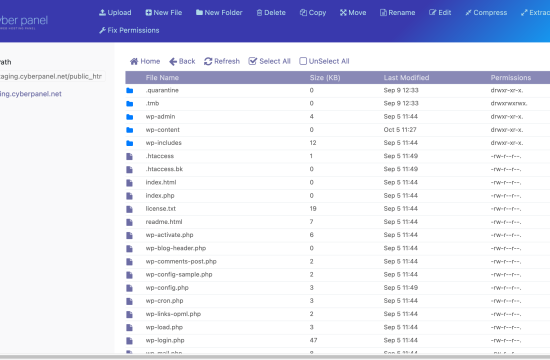
Task: Run Fix Permissions wrench tool
Action: [x=129, y=31]
